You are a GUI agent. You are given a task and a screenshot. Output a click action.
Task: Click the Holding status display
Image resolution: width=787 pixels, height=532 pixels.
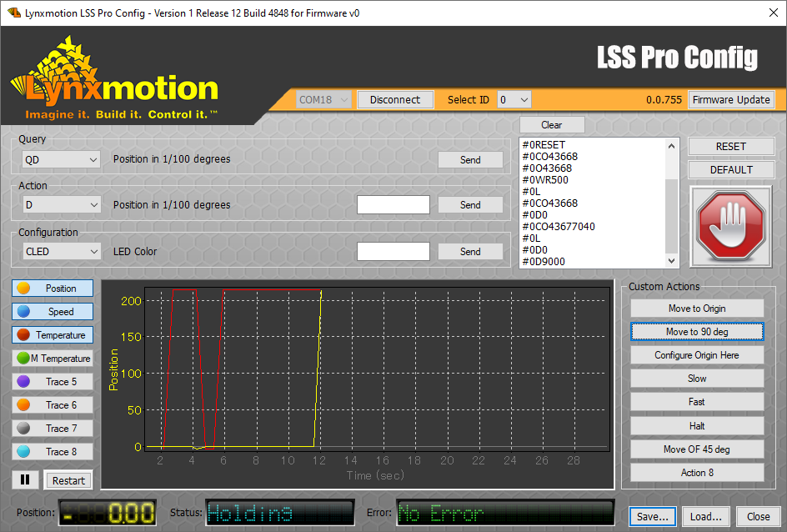point(279,513)
